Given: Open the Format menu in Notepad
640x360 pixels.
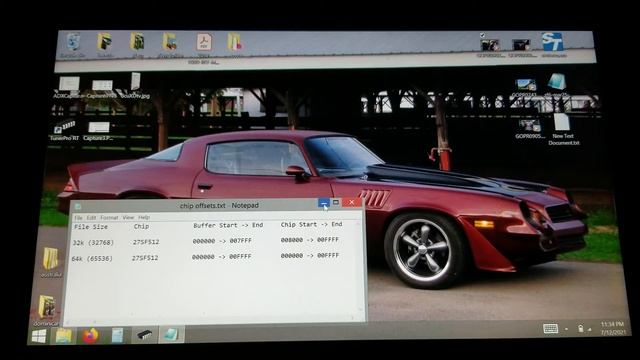Looking at the screenshot, I should pyautogui.click(x=109, y=218).
